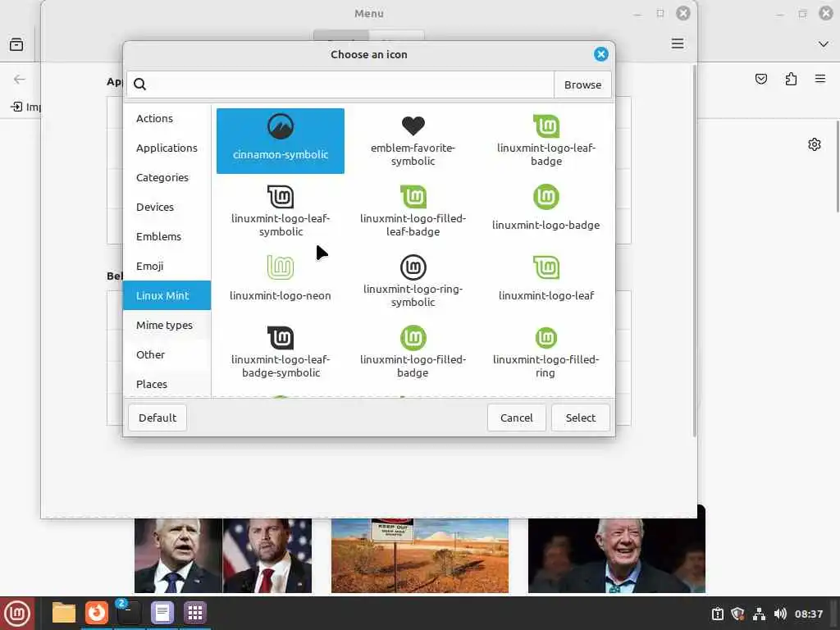The height and width of the screenshot is (630, 840).
Task: Show the Emblems icon category
Action: pos(167,236)
